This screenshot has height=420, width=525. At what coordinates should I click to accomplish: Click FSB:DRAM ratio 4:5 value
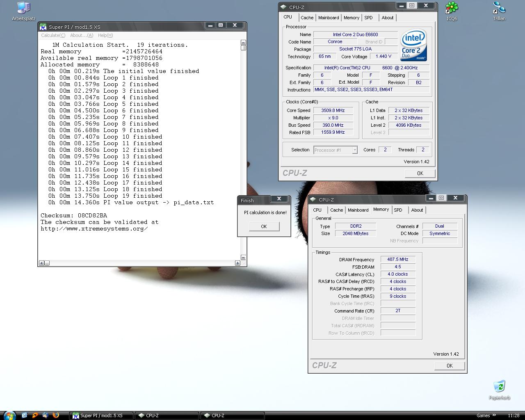coord(397,267)
